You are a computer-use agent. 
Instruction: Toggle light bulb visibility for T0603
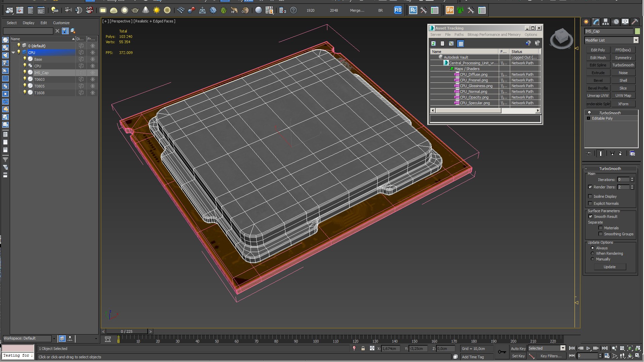[x=24, y=79]
